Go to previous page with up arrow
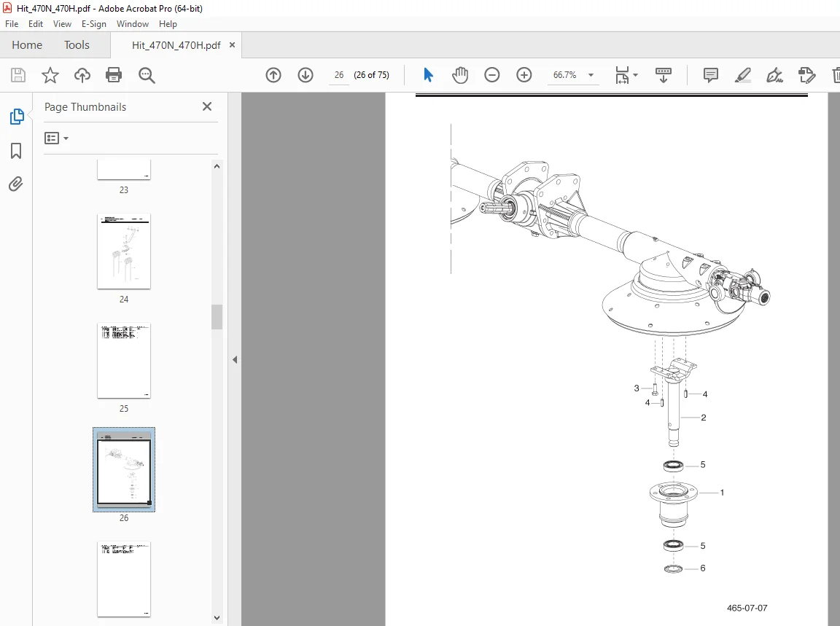840x626 pixels. (x=273, y=75)
